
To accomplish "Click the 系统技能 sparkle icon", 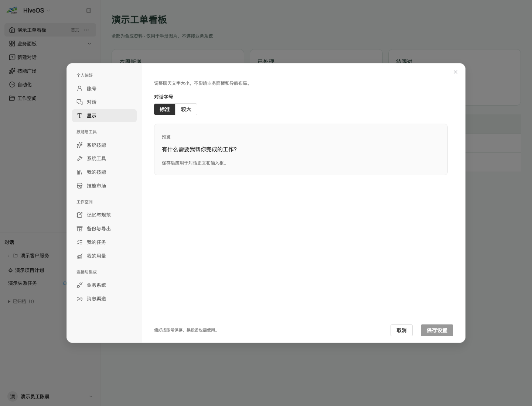I will point(79,145).
